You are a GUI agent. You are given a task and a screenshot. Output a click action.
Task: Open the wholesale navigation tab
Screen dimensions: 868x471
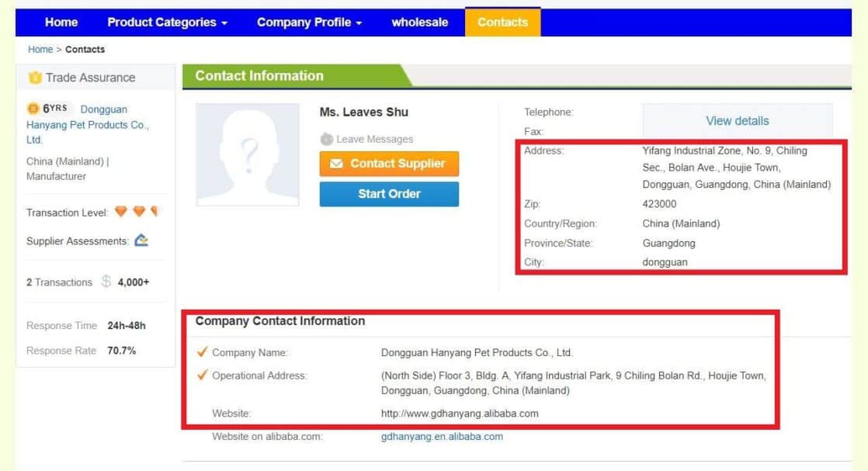pyautogui.click(x=419, y=23)
